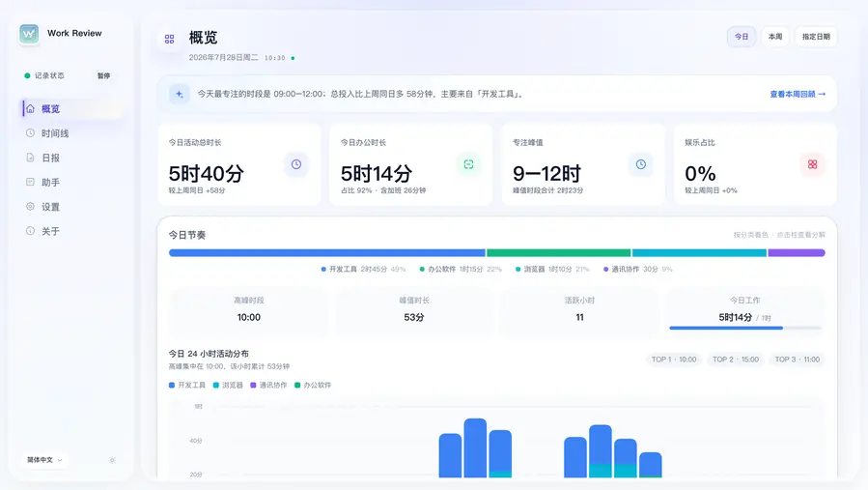The image size is (868, 490).
Task: Open the 简体中文 language dropdown
Action: coord(44,459)
